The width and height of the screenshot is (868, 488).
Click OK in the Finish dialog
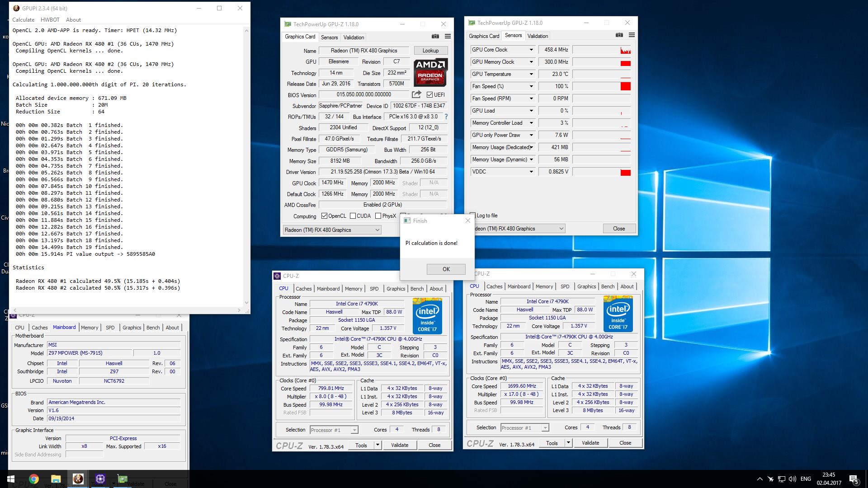coord(446,269)
